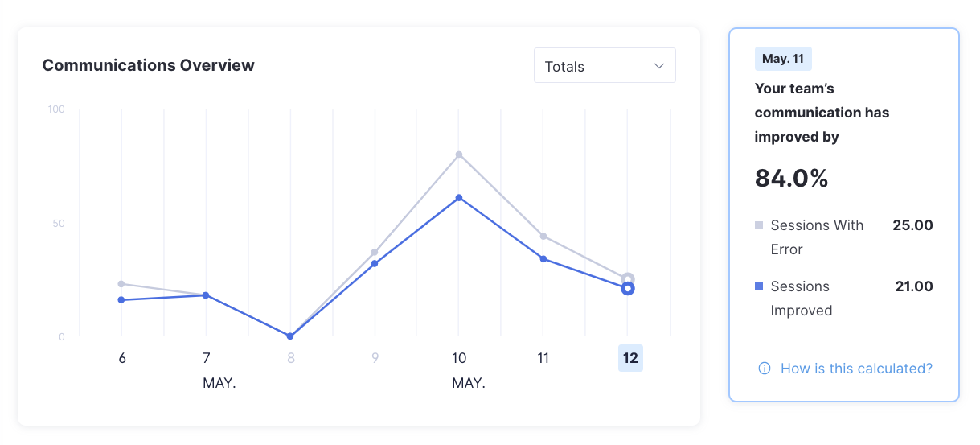The width and height of the screenshot is (980, 445).
Task: Click the May. 11 date badge
Action: 783,59
